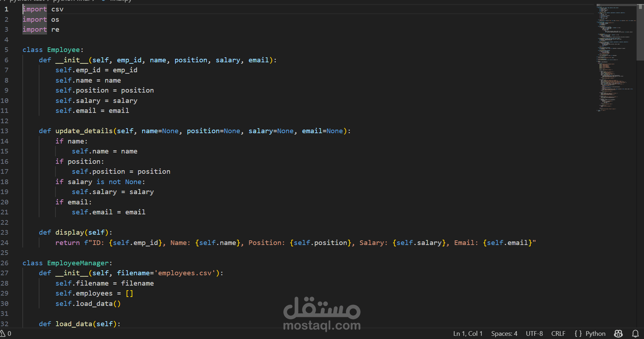The image size is (644, 339).
Task: Click 'self.name = name' on line 8
Action: click(x=88, y=80)
